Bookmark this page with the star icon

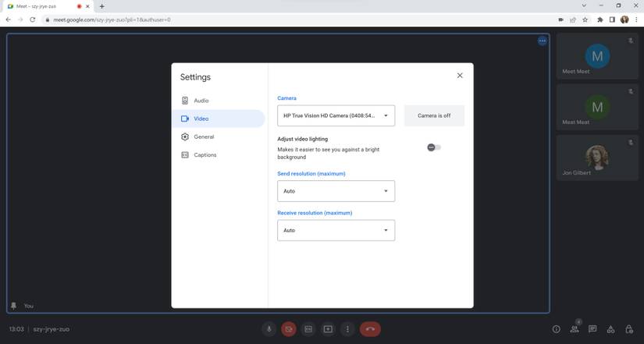[585, 20]
